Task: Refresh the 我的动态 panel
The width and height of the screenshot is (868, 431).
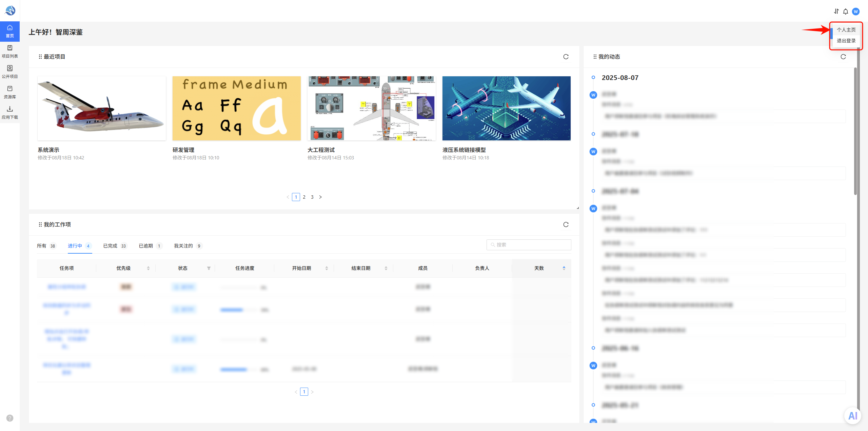Action: coord(843,57)
